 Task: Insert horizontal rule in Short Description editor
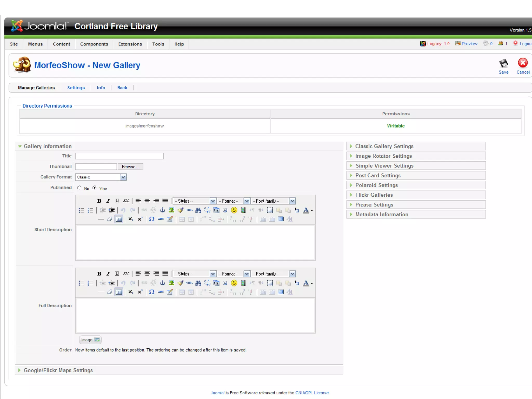101,219
